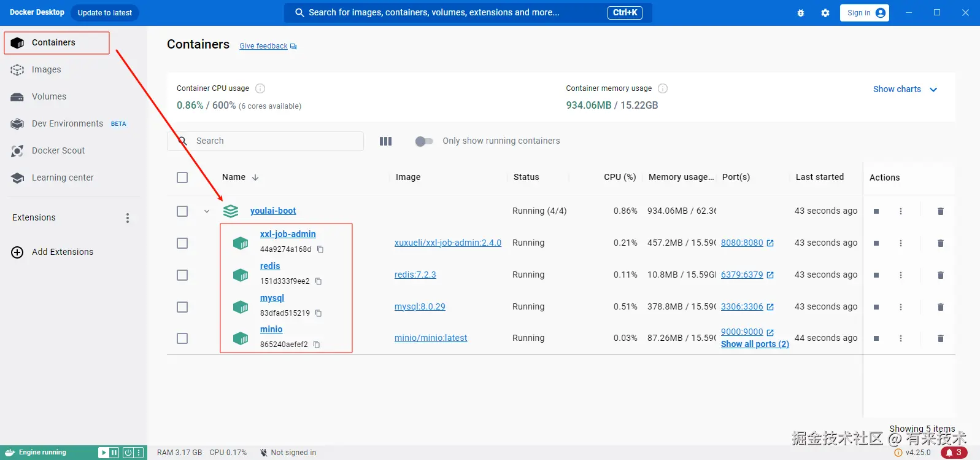
Task: Open more actions for xxl-job-admin
Action: [901, 243]
